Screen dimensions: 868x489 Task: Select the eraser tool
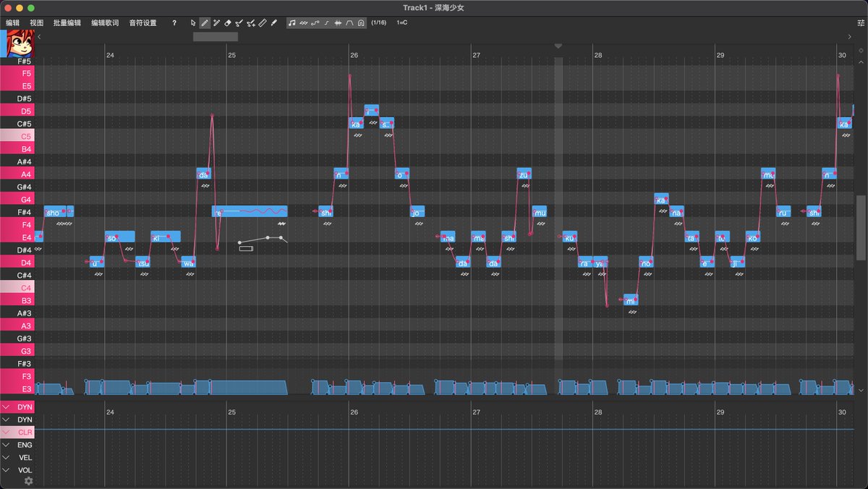(x=228, y=22)
